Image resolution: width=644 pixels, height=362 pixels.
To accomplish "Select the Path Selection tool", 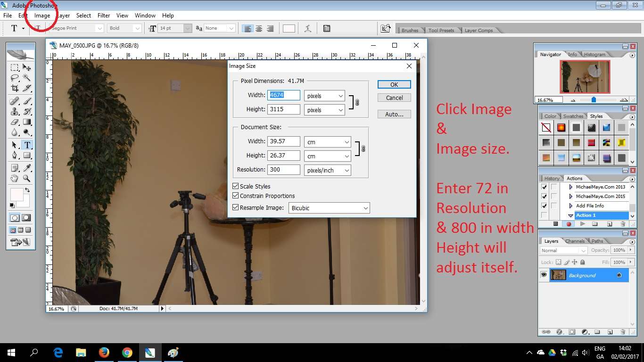I will (x=15, y=145).
